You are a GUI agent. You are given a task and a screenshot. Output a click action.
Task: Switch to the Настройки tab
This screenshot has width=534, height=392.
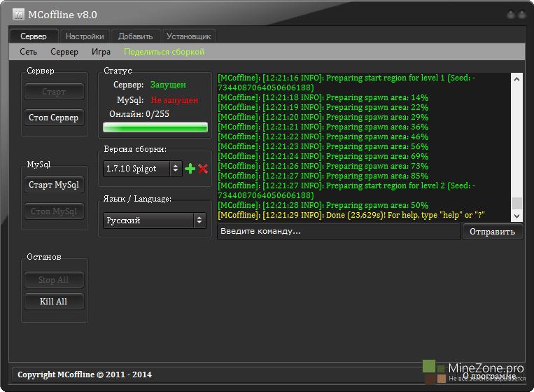pyautogui.click(x=84, y=36)
